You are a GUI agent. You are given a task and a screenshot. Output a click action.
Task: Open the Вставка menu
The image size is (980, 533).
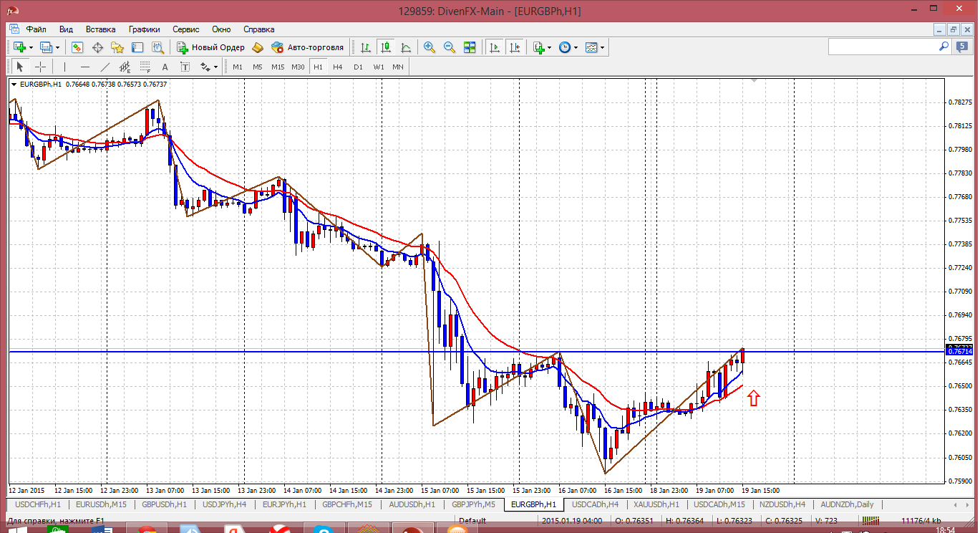coord(100,29)
